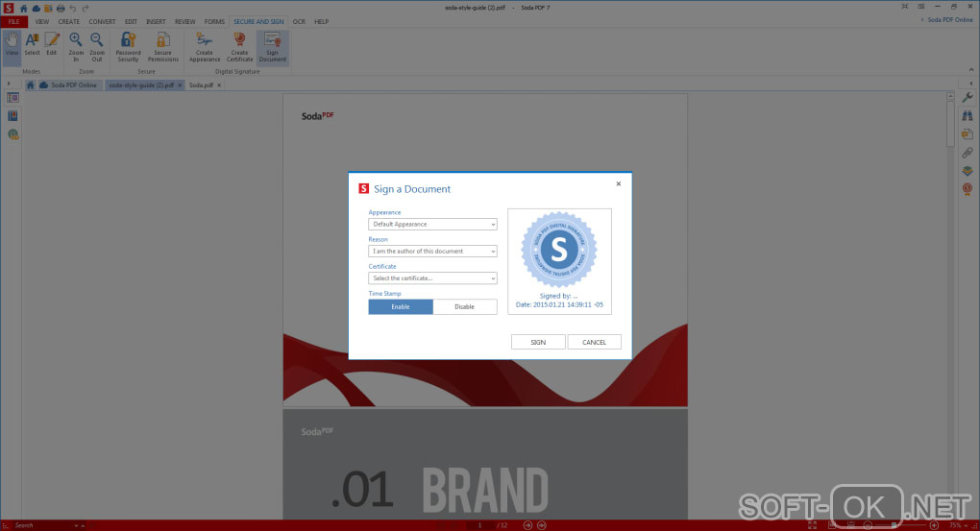Switch to the CREATE ribbon tab
980x531 pixels.
69,22
